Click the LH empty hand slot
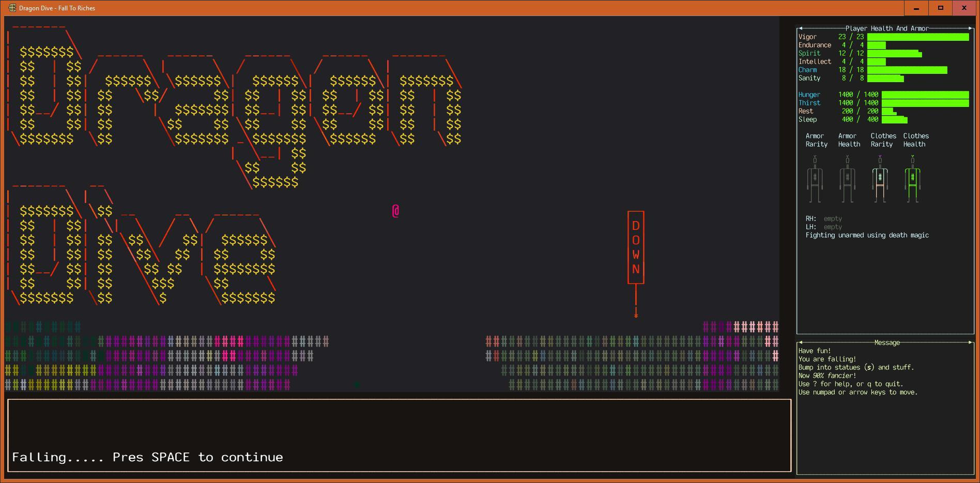This screenshot has height=483, width=980. [x=832, y=227]
